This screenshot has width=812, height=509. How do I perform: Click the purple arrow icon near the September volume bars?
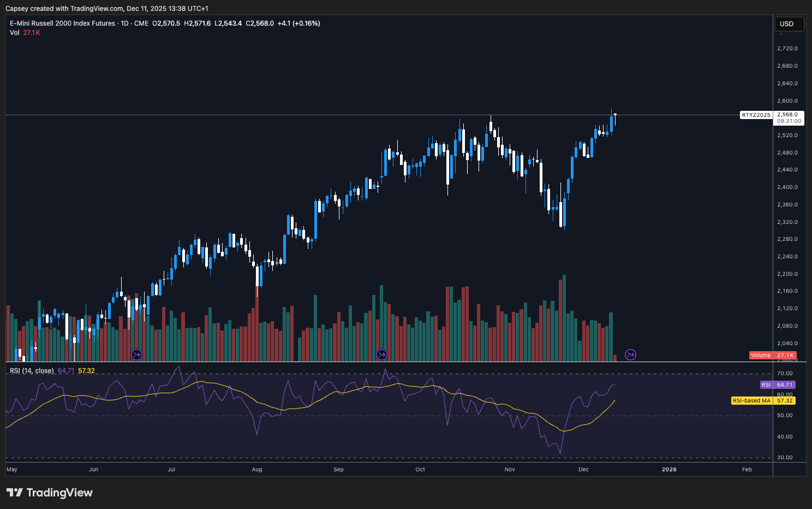tap(382, 354)
